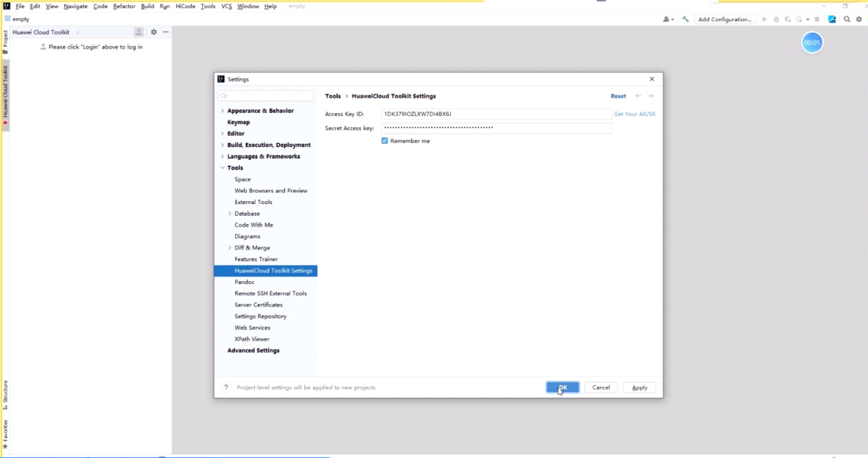This screenshot has height=458, width=868.
Task: Close the Settings dialog with X
Action: tap(652, 79)
